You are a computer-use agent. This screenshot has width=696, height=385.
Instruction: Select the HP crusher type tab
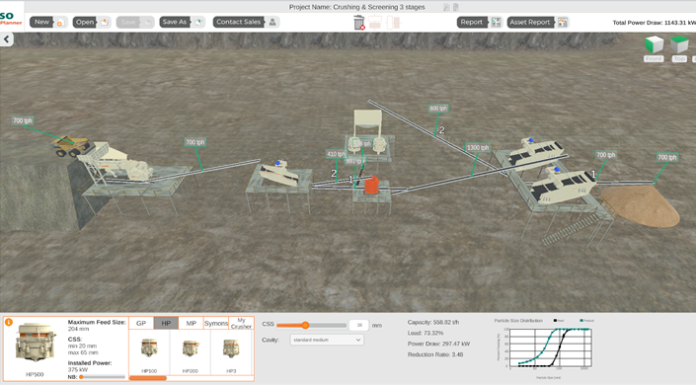click(x=166, y=323)
